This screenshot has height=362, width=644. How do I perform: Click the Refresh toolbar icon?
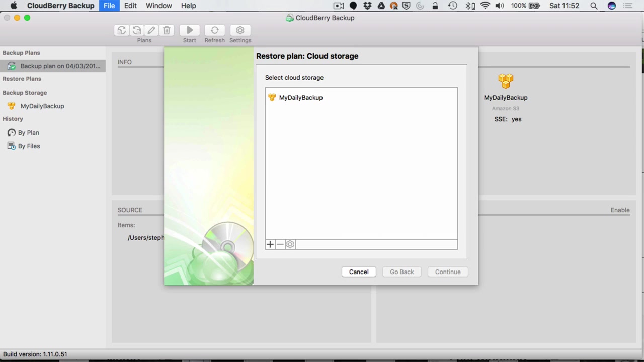click(x=215, y=30)
